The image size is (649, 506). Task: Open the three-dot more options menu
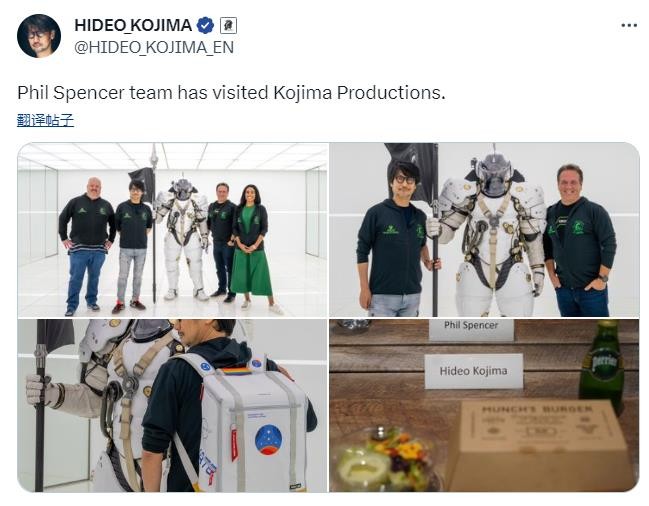pos(629,26)
